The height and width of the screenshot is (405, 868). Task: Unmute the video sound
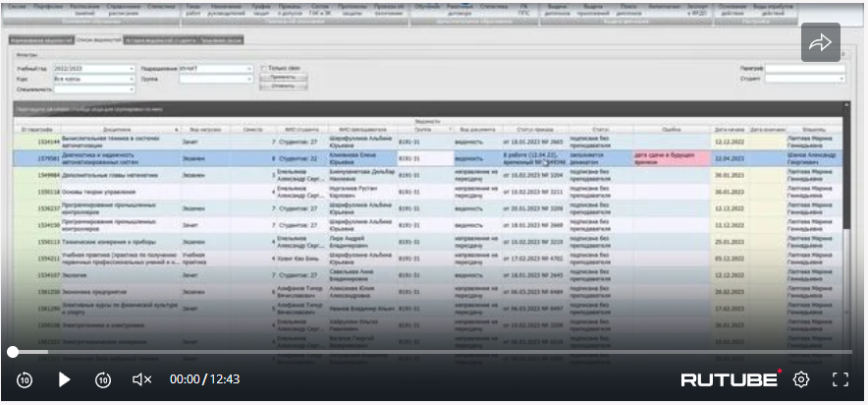(141, 379)
